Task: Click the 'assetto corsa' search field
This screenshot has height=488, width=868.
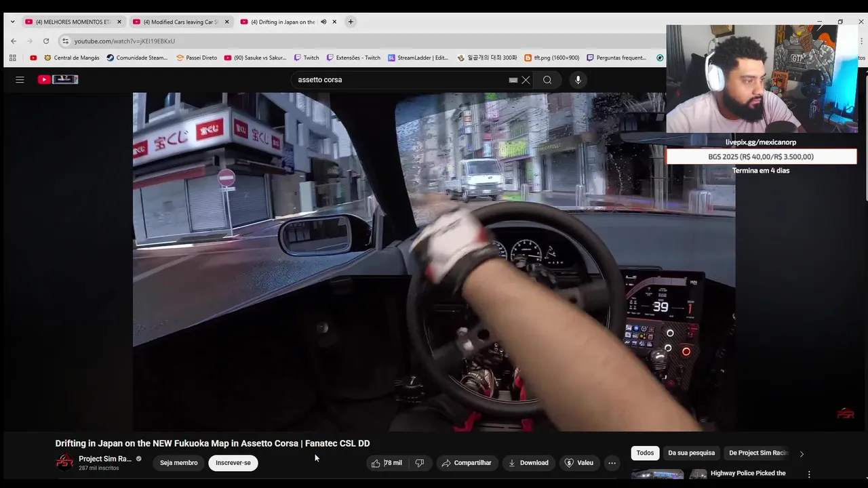Action: [x=400, y=80]
